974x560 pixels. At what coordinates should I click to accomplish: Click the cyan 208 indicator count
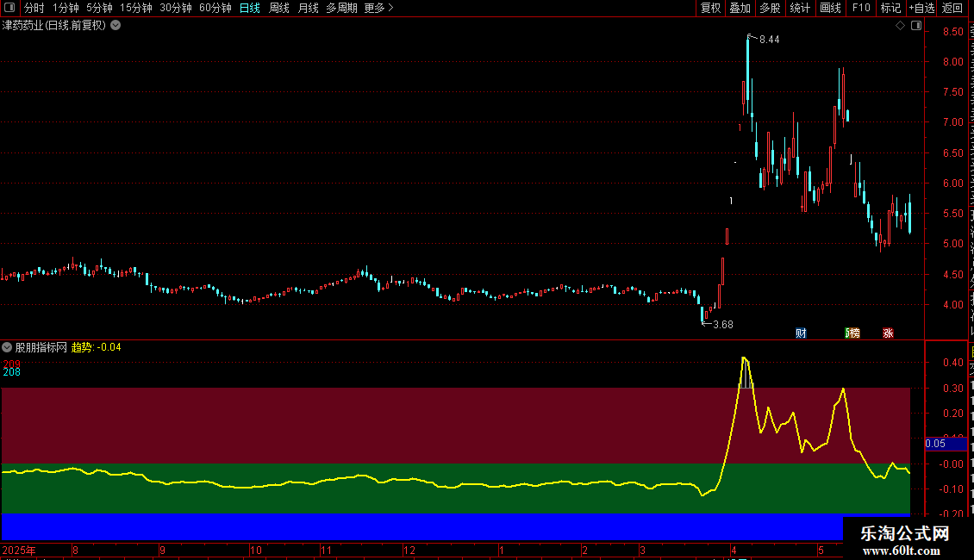tap(11, 372)
